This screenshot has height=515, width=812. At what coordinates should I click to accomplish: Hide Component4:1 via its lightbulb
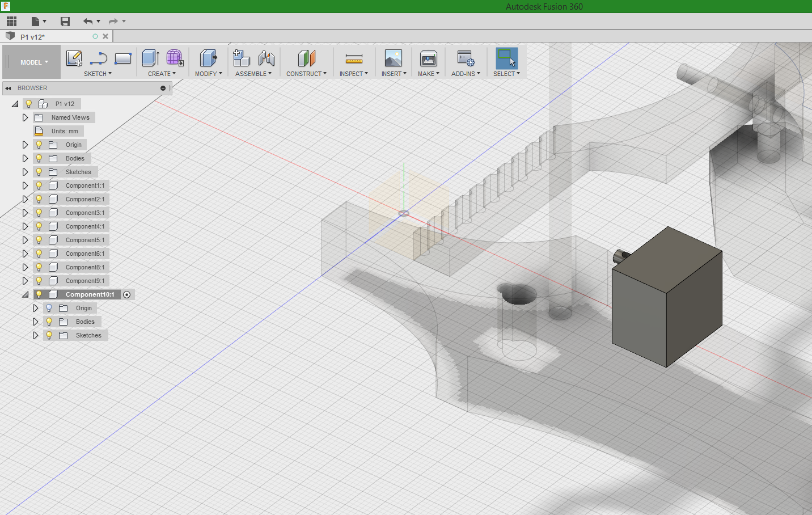[39, 226]
